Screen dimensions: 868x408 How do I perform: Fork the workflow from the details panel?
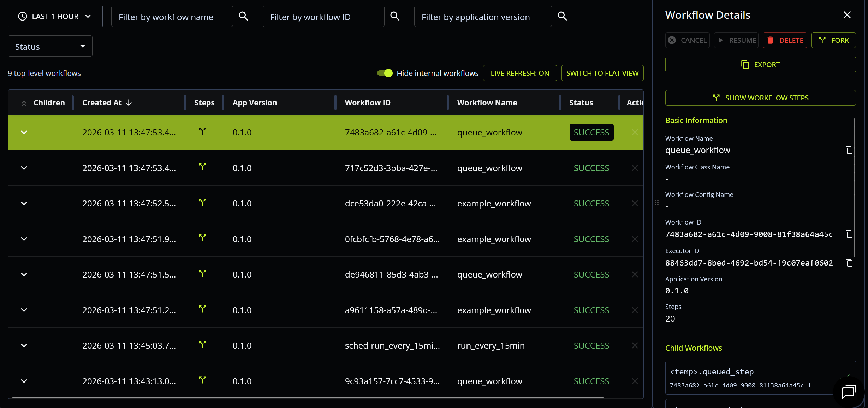point(833,40)
